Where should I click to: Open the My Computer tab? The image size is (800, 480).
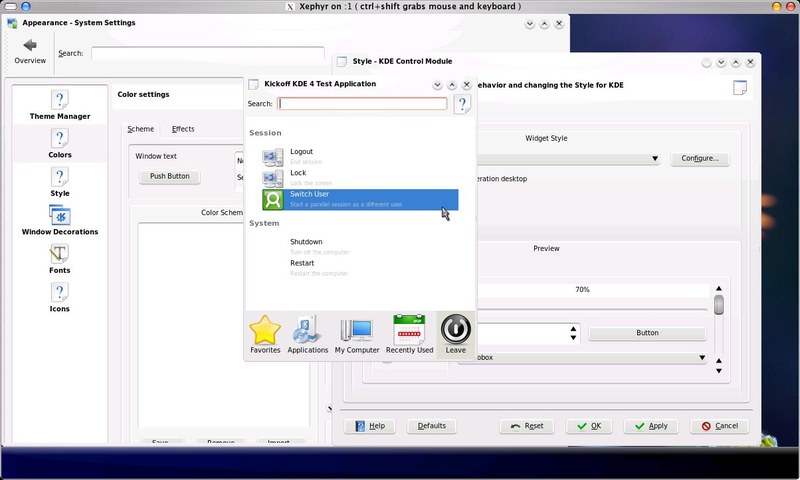(357, 335)
